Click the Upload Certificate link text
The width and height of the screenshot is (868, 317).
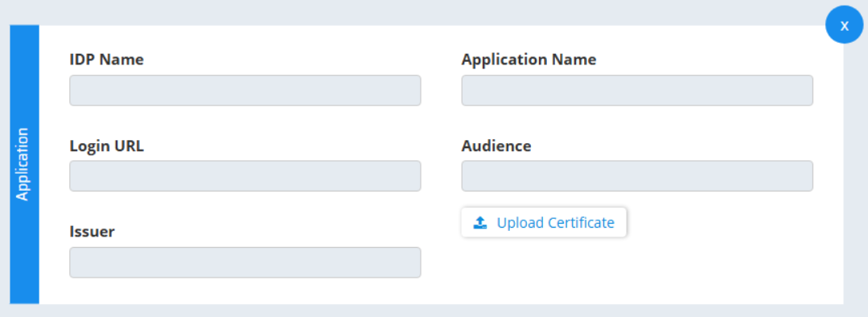coord(556,222)
